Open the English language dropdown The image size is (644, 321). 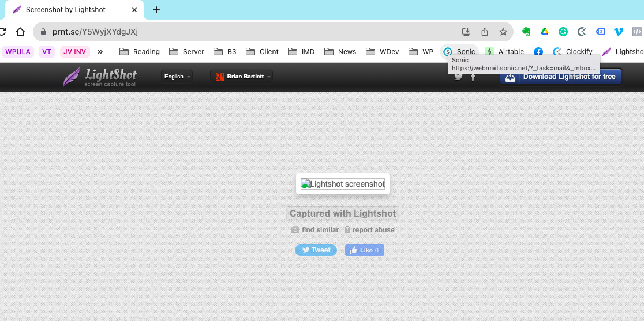point(177,77)
